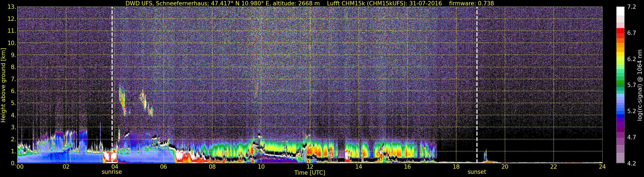Click the colorbar tick value 5.7
644x177 pixels.
click(x=632, y=85)
